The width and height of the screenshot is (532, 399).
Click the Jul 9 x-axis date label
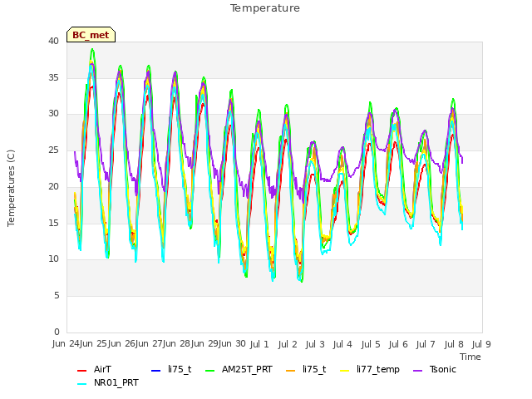(481, 344)
